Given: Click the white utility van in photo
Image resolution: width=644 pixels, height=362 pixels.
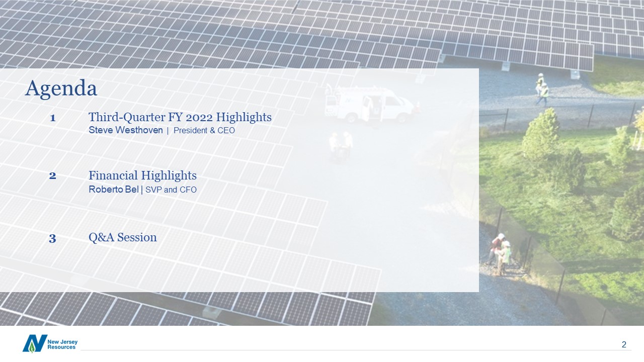Looking at the screenshot, I should (x=372, y=104).
